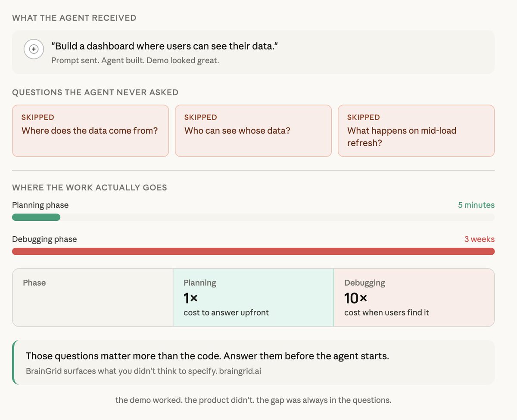This screenshot has width=517, height=420.
Task: Click the prompt text "Build a dashboard where users can see their data."
Action: point(164,46)
